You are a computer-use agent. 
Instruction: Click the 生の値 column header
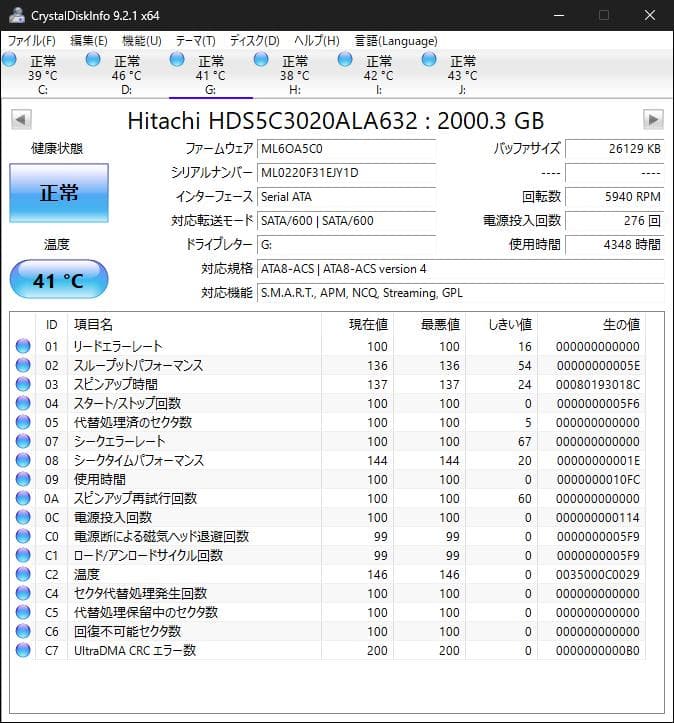591,325
